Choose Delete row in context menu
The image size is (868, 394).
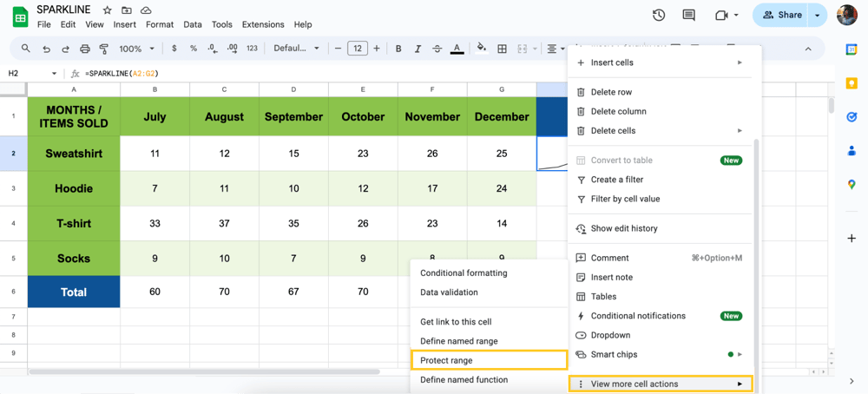coord(611,92)
